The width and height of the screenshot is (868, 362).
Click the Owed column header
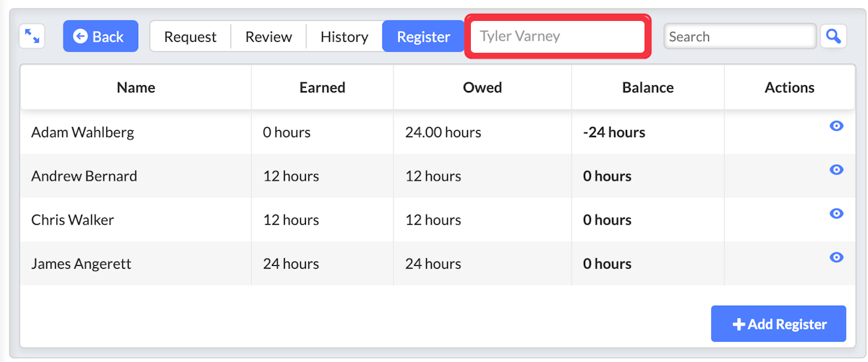(482, 87)
